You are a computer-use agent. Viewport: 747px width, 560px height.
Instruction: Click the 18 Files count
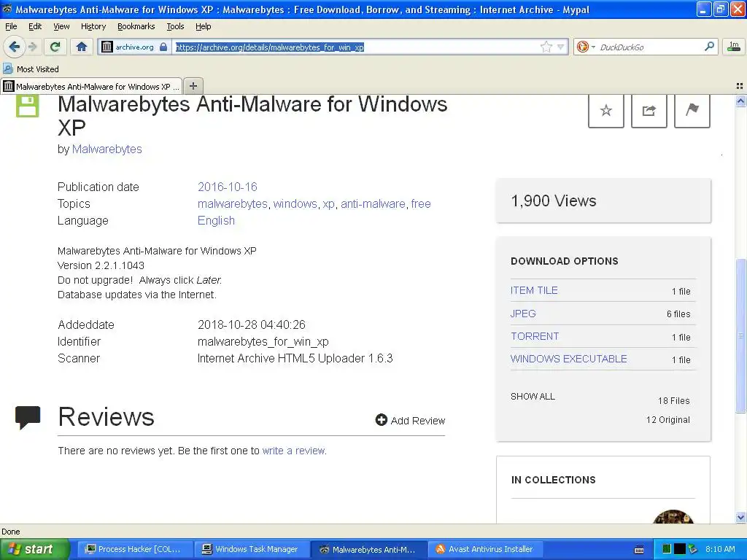(673, 400)
